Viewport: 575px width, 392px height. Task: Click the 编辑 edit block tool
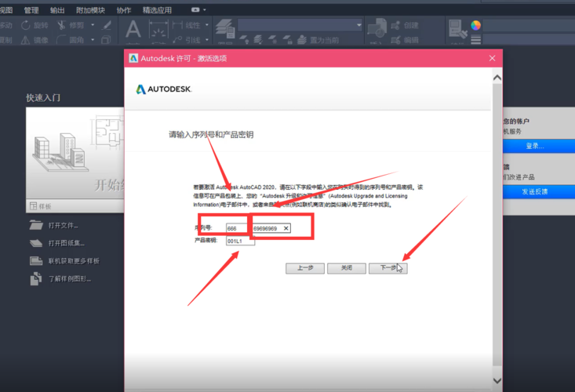click(405, 40)
